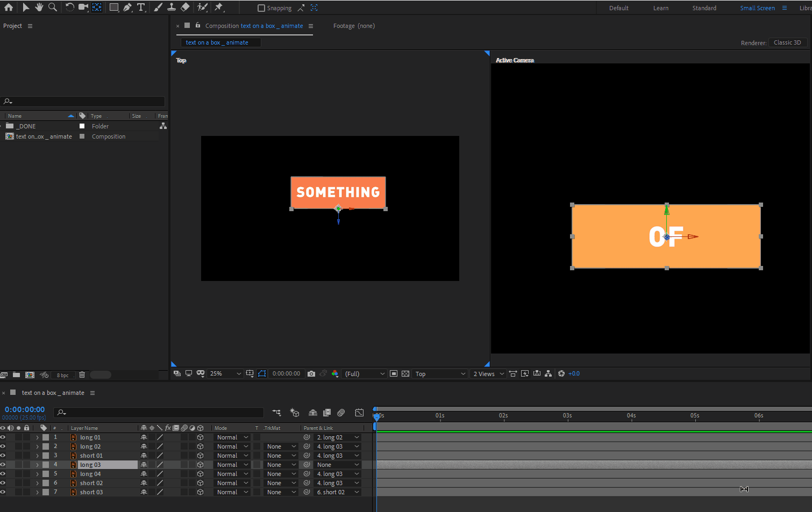Click the Composition Flowchart icon in viewer
The width and height of the screenshot is (812, 512).
548,374
